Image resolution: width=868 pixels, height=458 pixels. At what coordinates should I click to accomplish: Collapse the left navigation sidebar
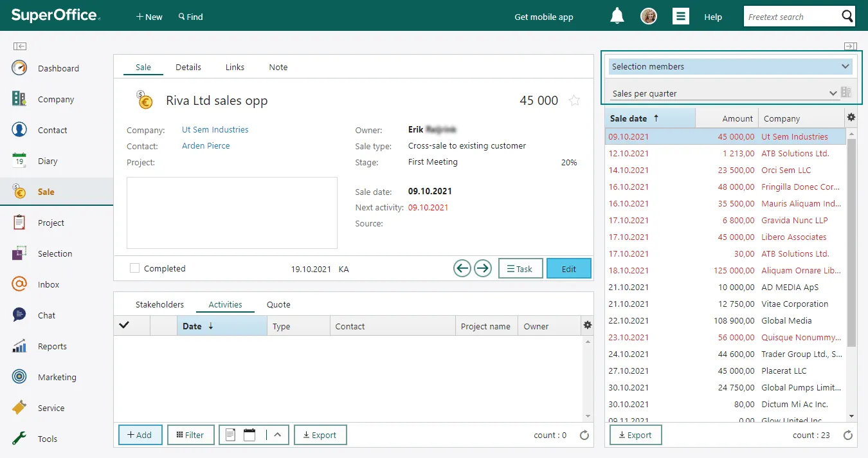[x=19, y=46]
